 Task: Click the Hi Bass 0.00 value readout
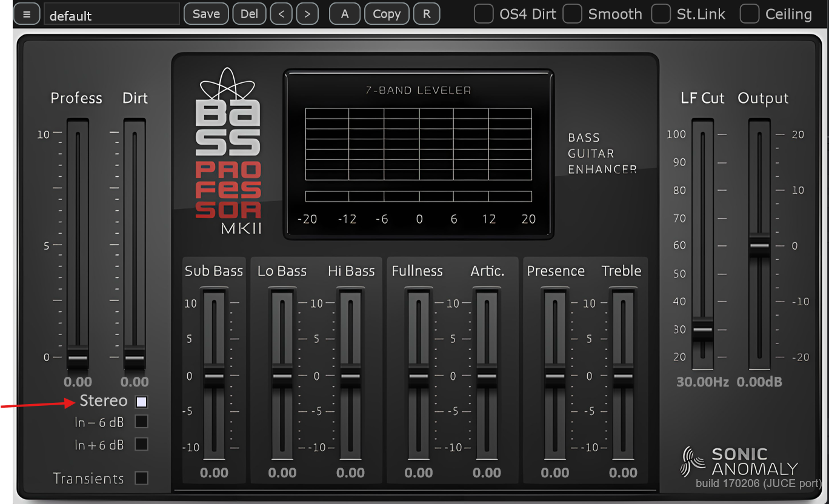[351, 473]
